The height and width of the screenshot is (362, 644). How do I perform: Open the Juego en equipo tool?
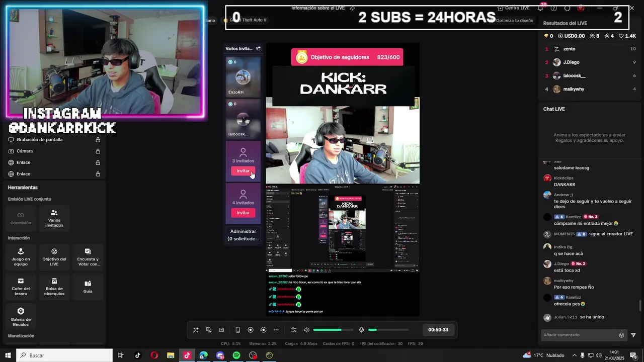point(21,257)
